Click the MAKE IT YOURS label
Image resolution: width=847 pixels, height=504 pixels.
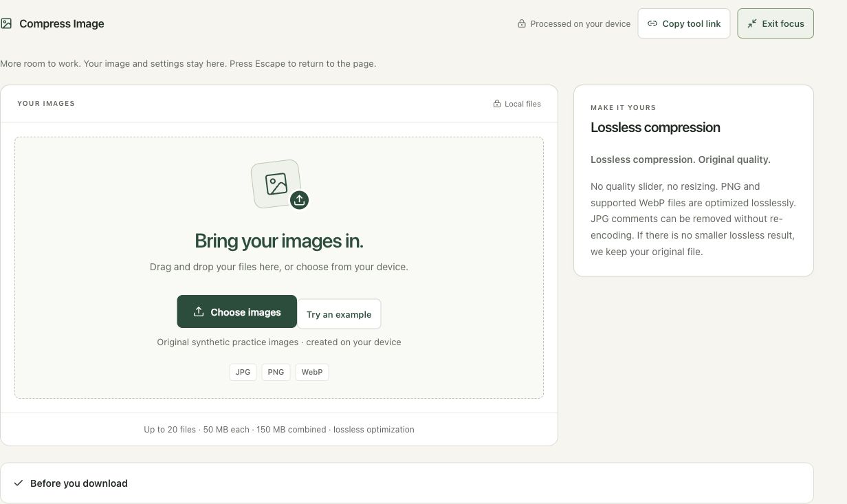tap(623, 108)
